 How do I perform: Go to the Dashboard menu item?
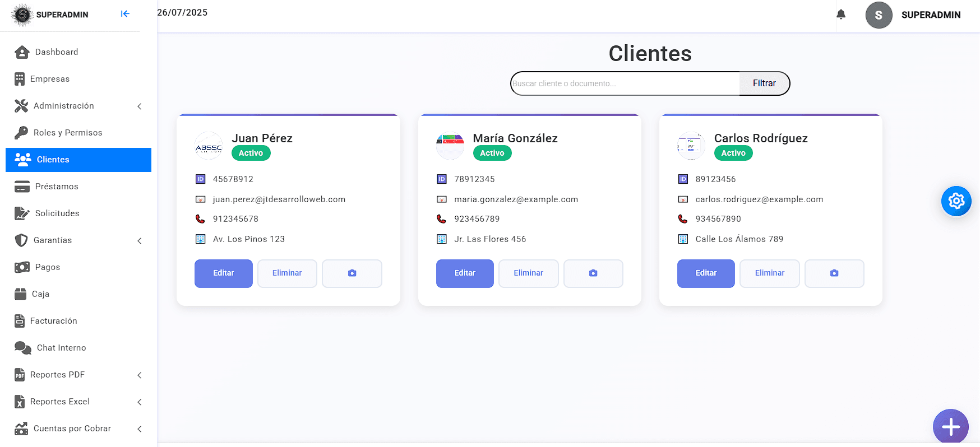point(56,52)
